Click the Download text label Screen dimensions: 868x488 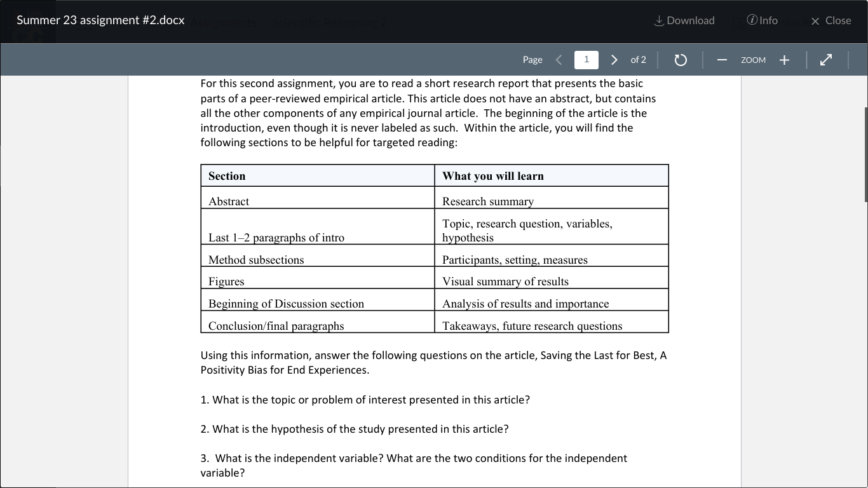coord(691,20)
